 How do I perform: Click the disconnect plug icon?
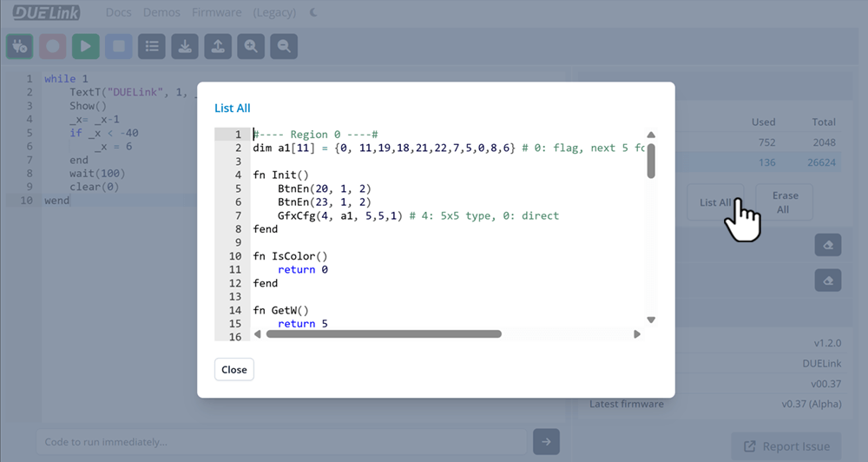pyautogui.click(x=19, y=46)
